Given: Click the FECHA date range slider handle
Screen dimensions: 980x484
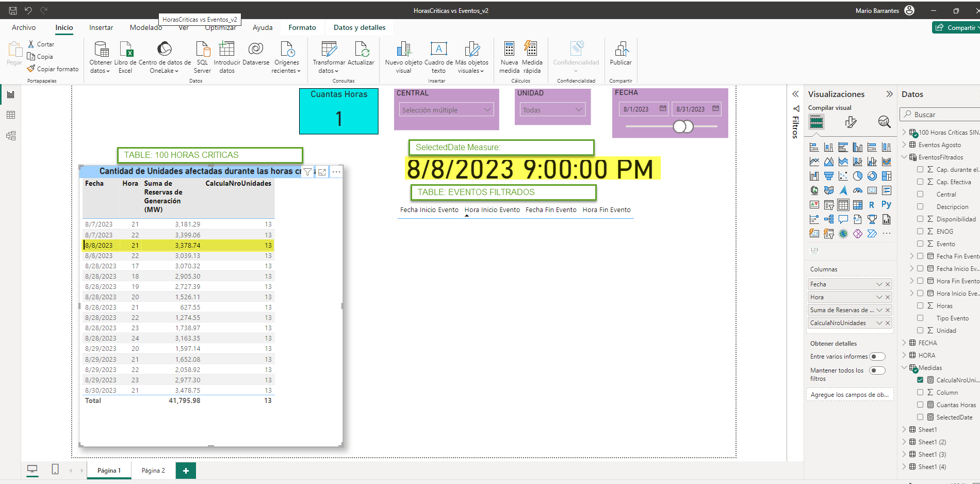Looking at the screenshot, I should 683,126.
